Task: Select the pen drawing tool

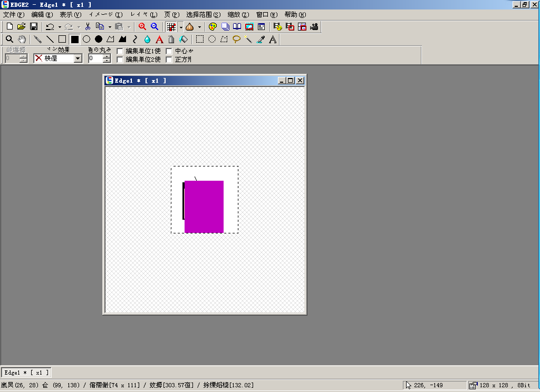Action: (x=38, y=39)
